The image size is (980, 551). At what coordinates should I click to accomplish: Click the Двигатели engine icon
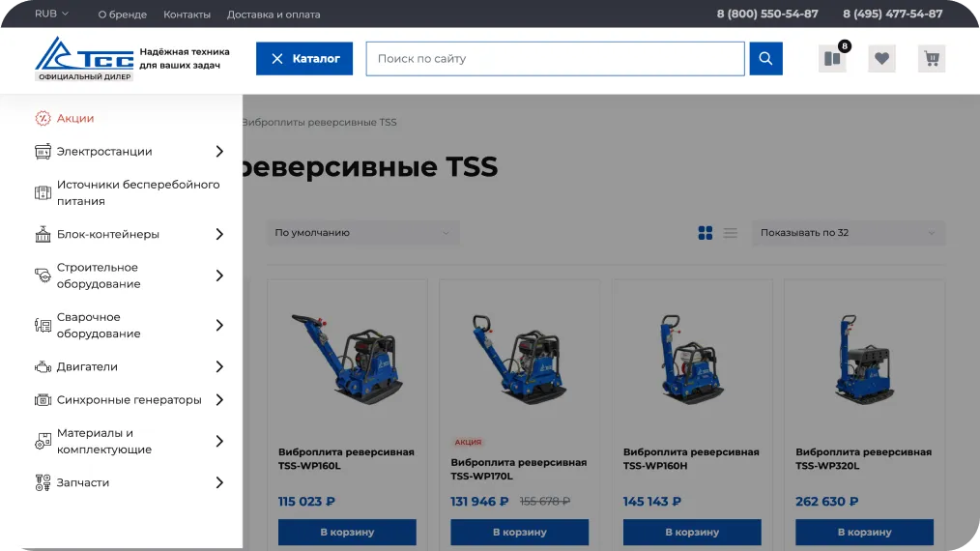[43, 366]
